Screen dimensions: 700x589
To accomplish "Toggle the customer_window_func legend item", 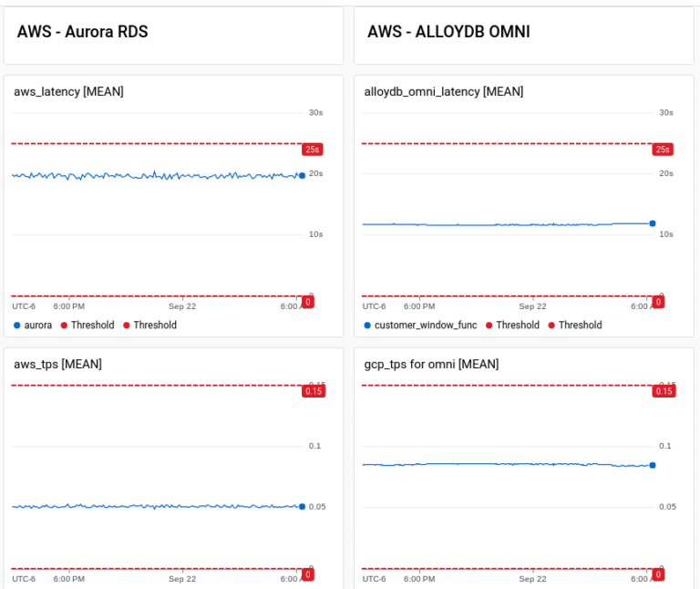I will pos(420,325).
